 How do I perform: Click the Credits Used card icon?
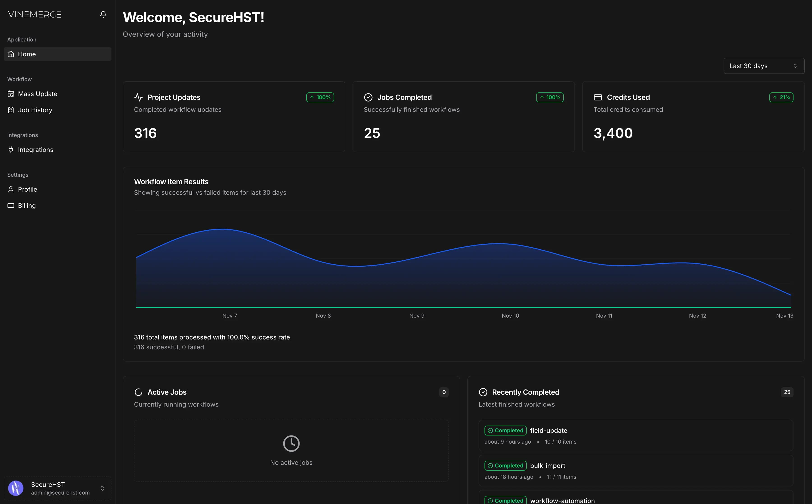tap(598, 97)
